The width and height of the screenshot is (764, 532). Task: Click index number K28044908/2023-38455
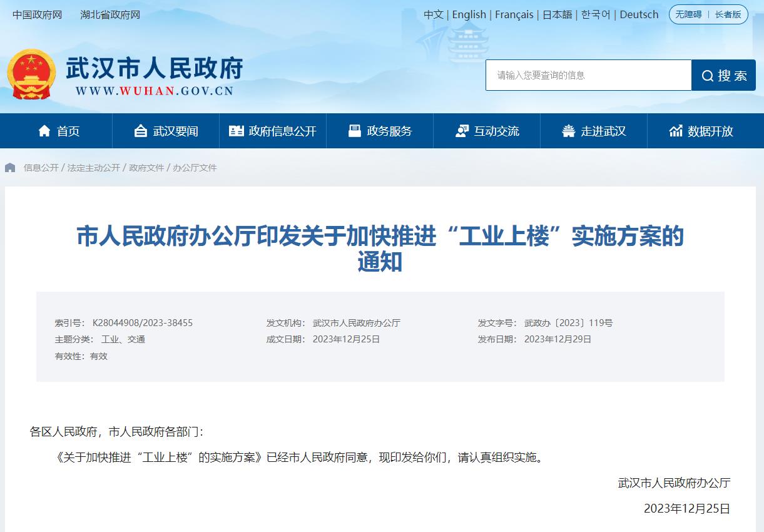[x=143, y=323]
